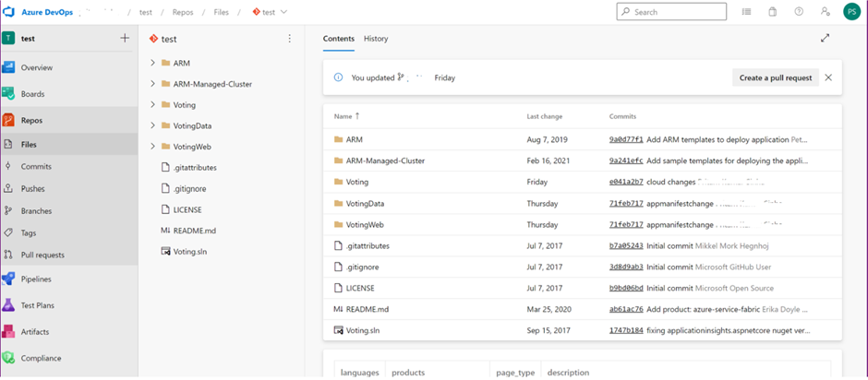Open the Artifacts hub icon
This screenshot has width=868, height=380.
coord(8,332)
